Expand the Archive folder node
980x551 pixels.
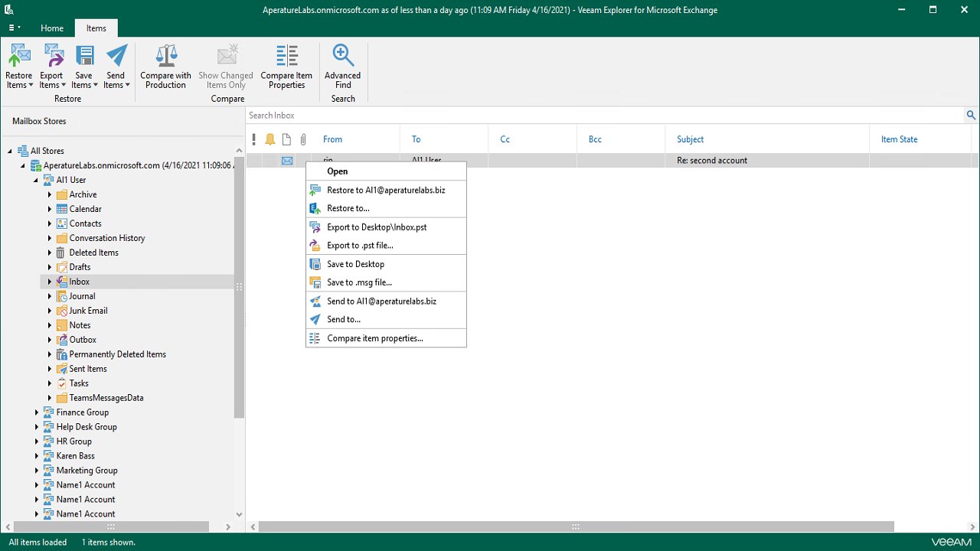click(x=50, y=194)
